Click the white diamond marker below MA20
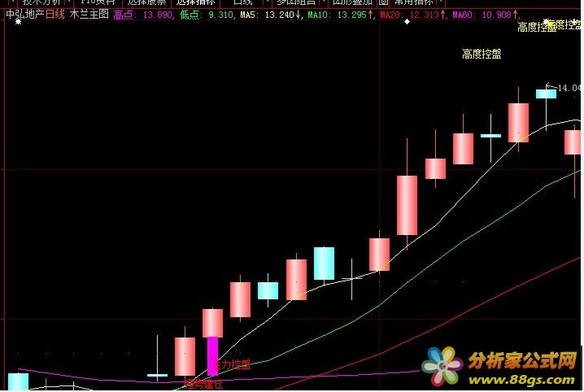 [x=407, y=22]
